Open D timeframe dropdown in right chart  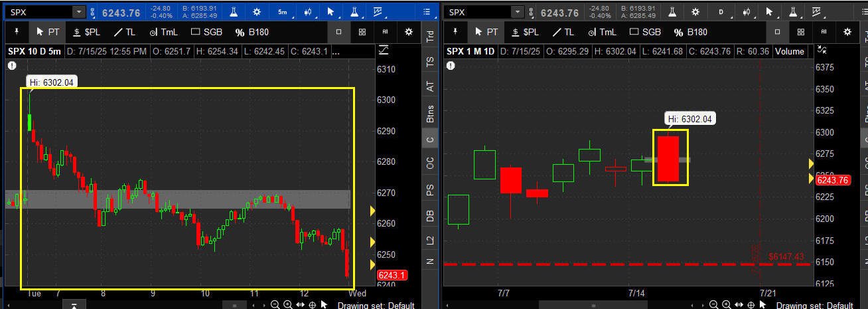(x=721, y=12)
